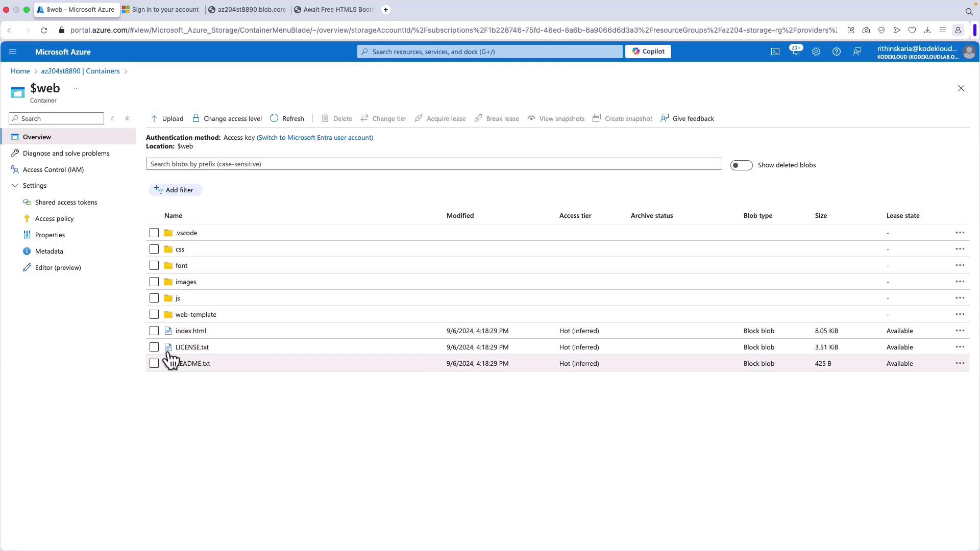Screen dimensions: 980x551
Task: Open Change access level option
Action: coord(227,118)
